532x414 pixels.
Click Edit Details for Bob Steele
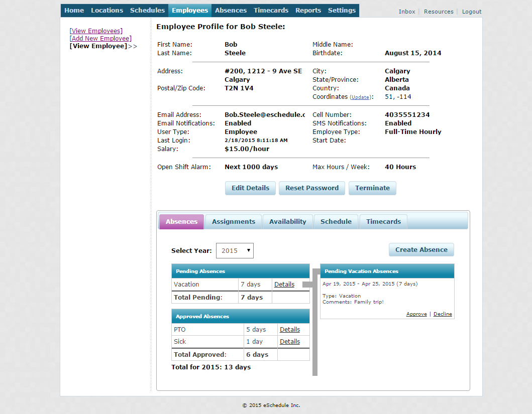[x=250, y=188]
